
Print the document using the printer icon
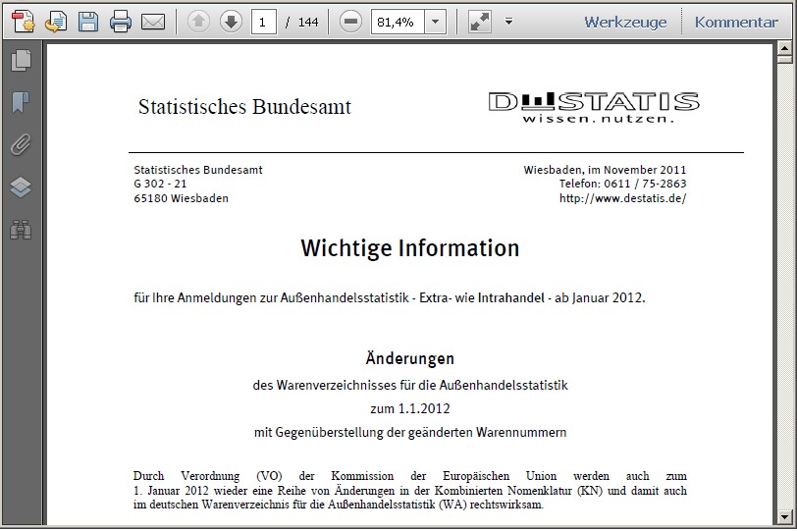(x=121, y=22)
